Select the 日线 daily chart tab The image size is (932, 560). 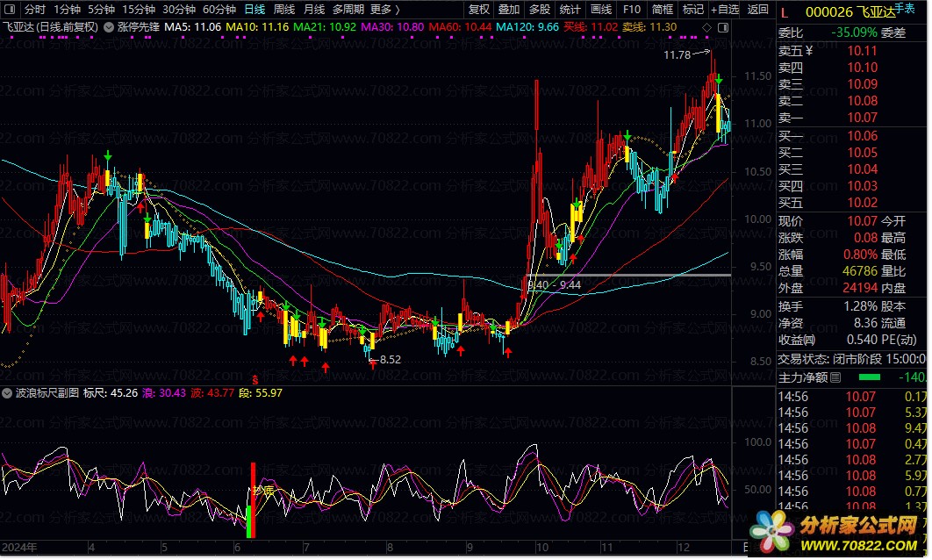click(255, 9)
